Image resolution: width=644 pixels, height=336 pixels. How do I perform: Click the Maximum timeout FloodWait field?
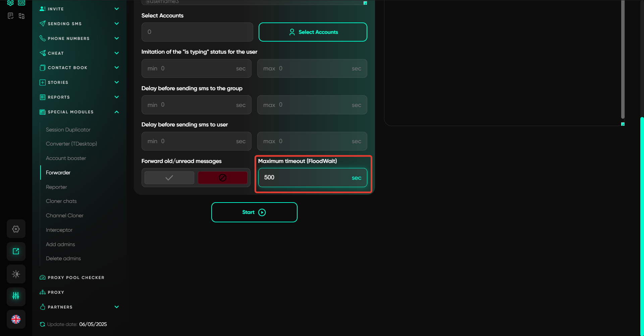(305, 178)
